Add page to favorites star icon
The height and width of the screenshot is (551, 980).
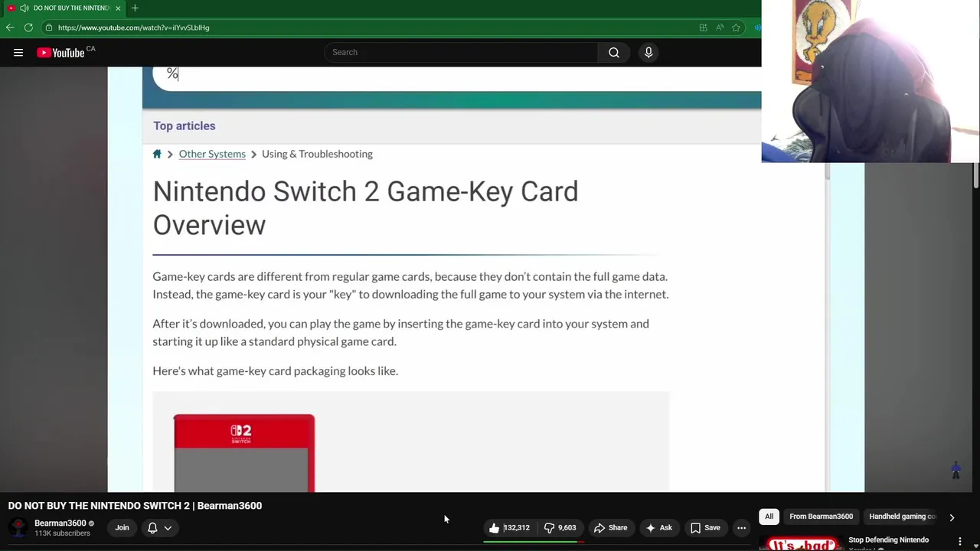point(736,28)
